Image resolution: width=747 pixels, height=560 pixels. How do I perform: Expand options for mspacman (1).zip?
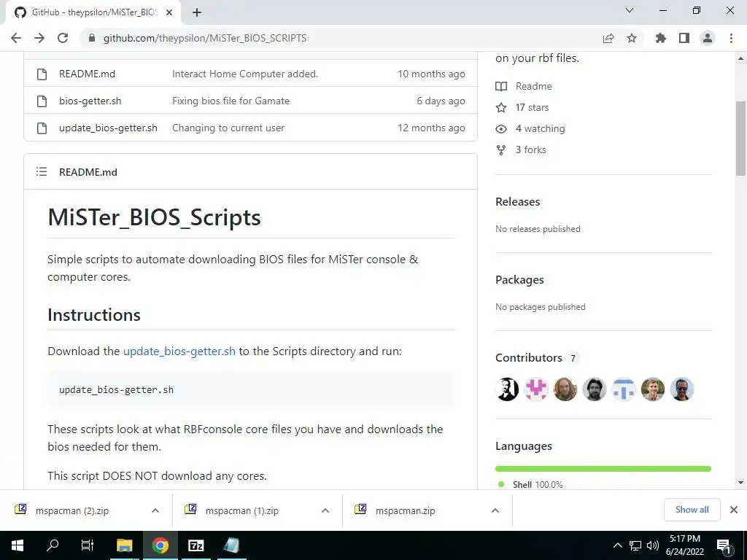[325, 510]
